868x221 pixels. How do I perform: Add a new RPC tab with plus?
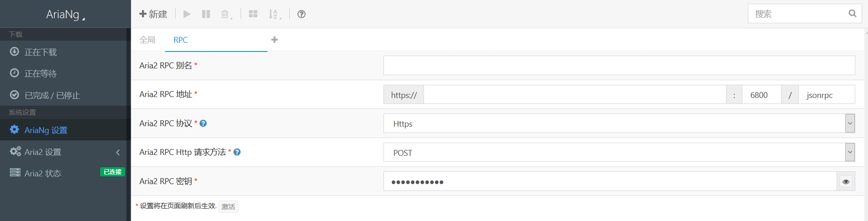(274, 40)
